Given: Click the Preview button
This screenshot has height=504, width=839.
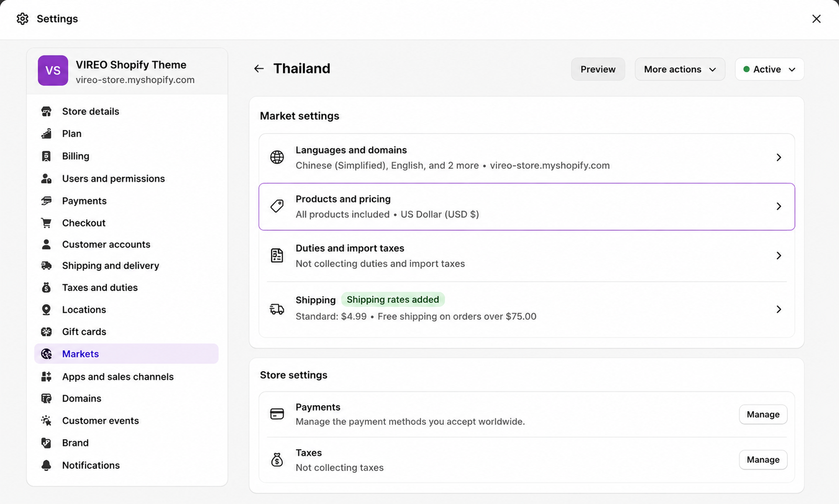Looking at the screenshot, I should (598, 69).
